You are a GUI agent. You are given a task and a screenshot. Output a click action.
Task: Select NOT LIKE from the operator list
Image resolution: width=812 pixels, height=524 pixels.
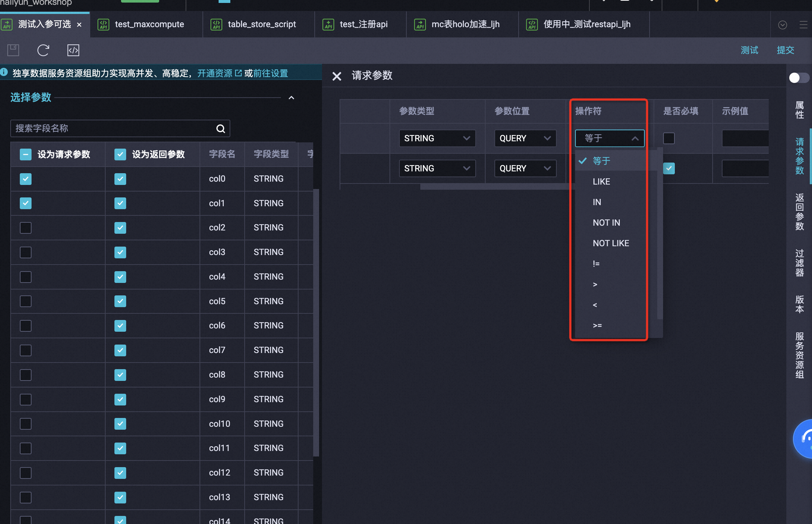(x=611, y=243)
